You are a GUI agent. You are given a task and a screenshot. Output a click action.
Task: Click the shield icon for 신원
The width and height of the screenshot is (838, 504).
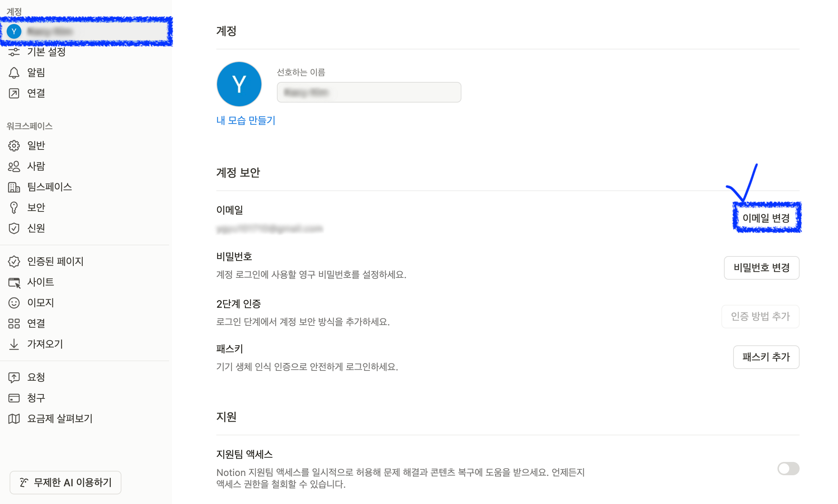tap(14, 228)
